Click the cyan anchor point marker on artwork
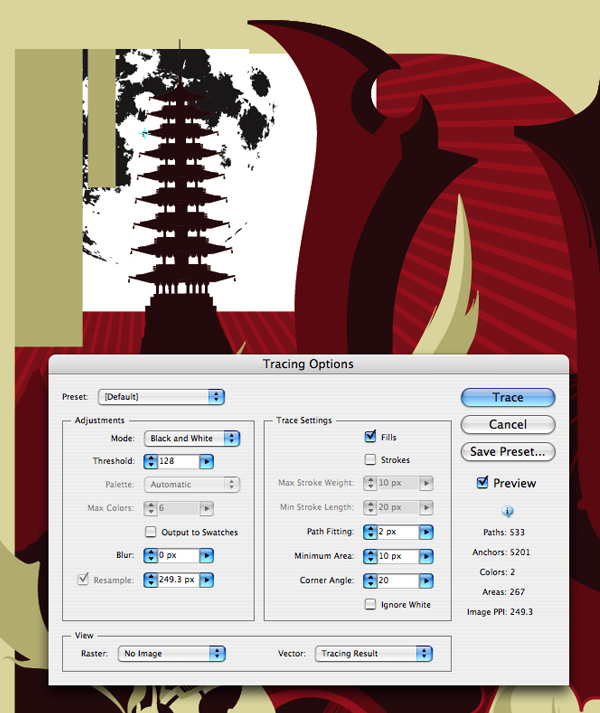600x713 pixels. pyautogui.click(x=145, y=133)
